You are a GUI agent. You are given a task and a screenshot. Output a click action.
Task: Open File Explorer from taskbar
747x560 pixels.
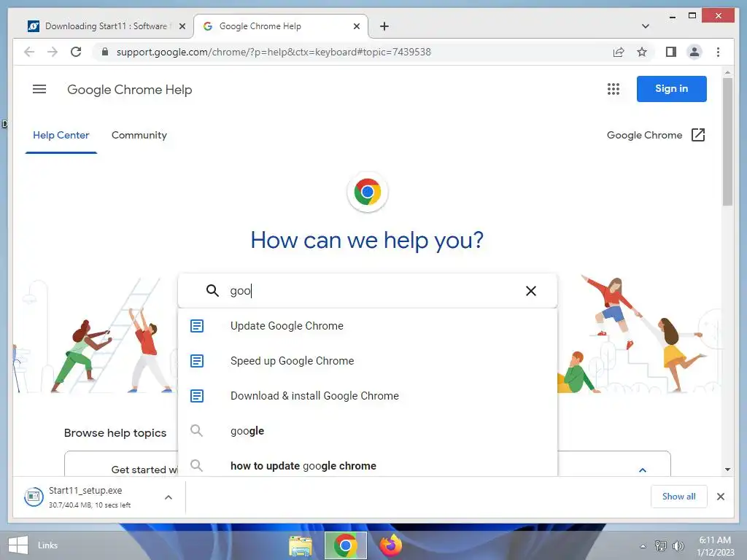pos(300,545)
